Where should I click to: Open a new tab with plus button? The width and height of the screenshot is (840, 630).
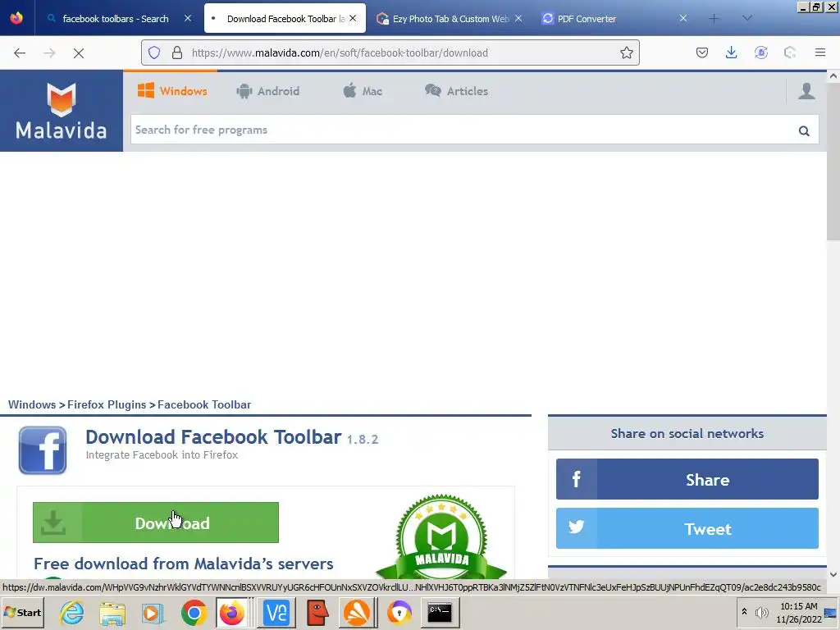click(x=714, y=19)
